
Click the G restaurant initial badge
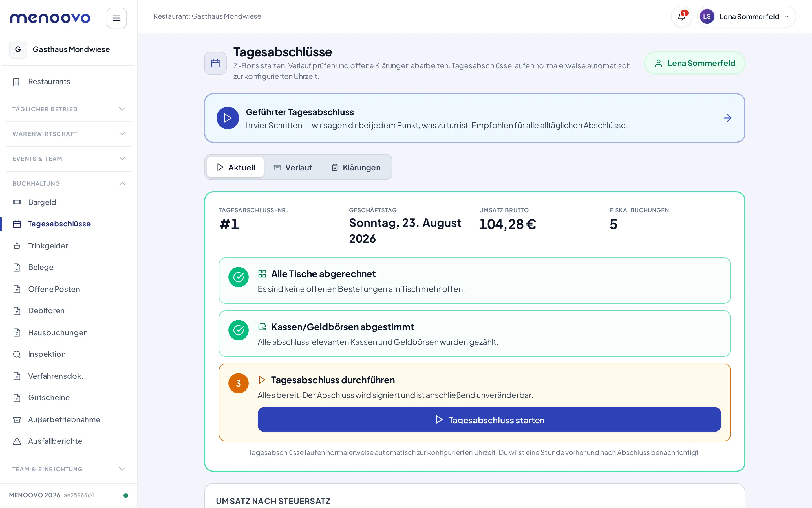pos(18,49)
